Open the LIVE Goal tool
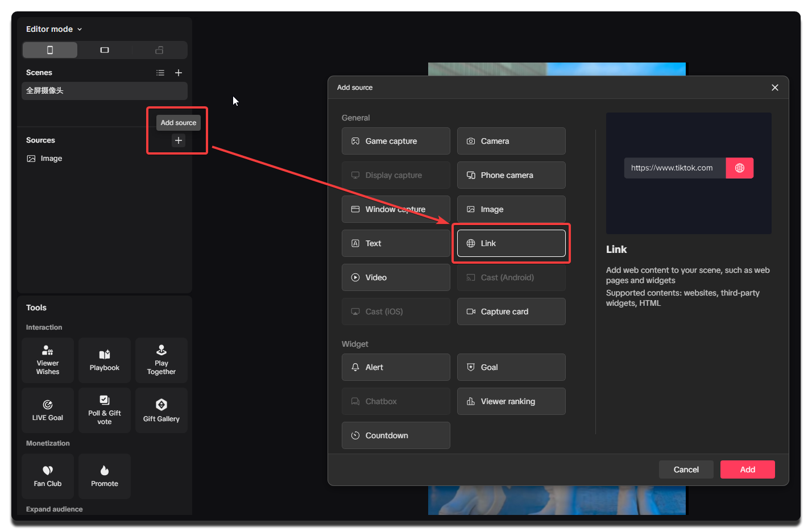812x532 pixels. click(47, 410)
